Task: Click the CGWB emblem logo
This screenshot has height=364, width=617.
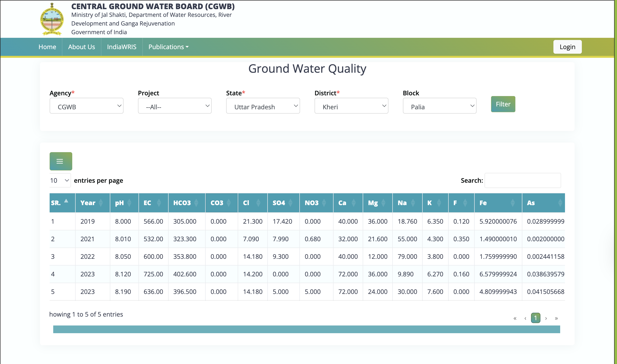Action: [52, 19]
